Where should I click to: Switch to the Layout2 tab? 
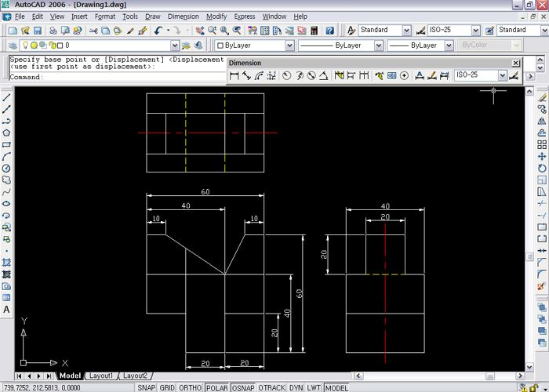[135, 376]
